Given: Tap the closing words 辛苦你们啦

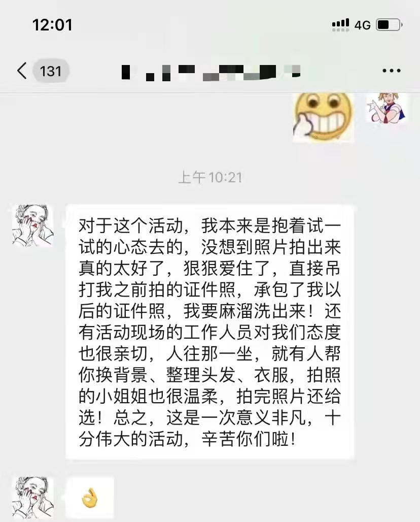Looking at the screenshot, I should click(x=249, y=439).
